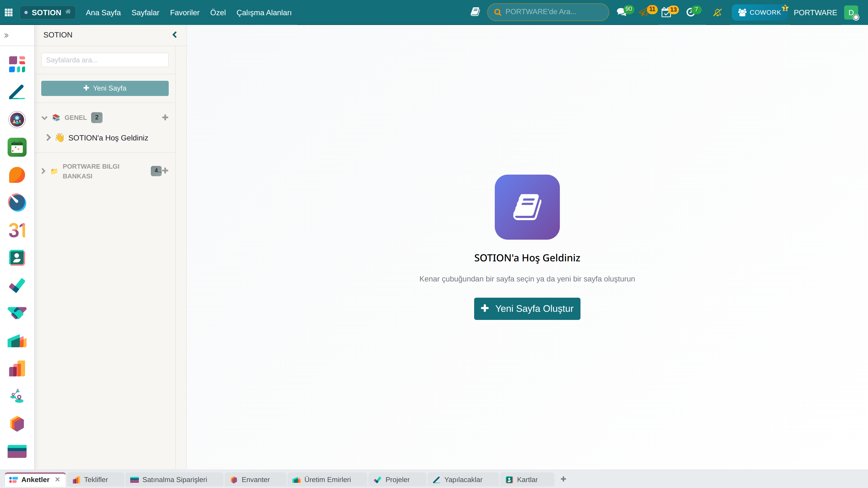
Task: Click the Yeni Sayfa Oluştur button
Action: [x=527, y=309]
